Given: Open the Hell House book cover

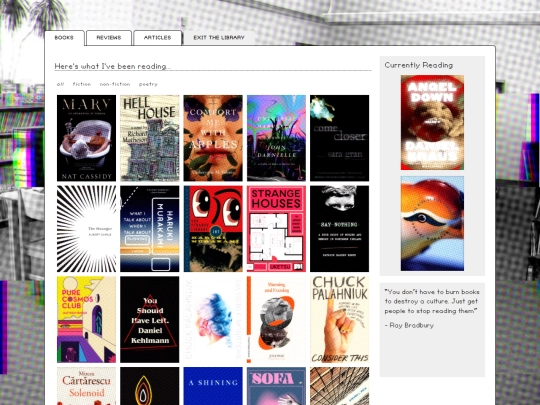Looking at the screenshot, I should (150, 138).
